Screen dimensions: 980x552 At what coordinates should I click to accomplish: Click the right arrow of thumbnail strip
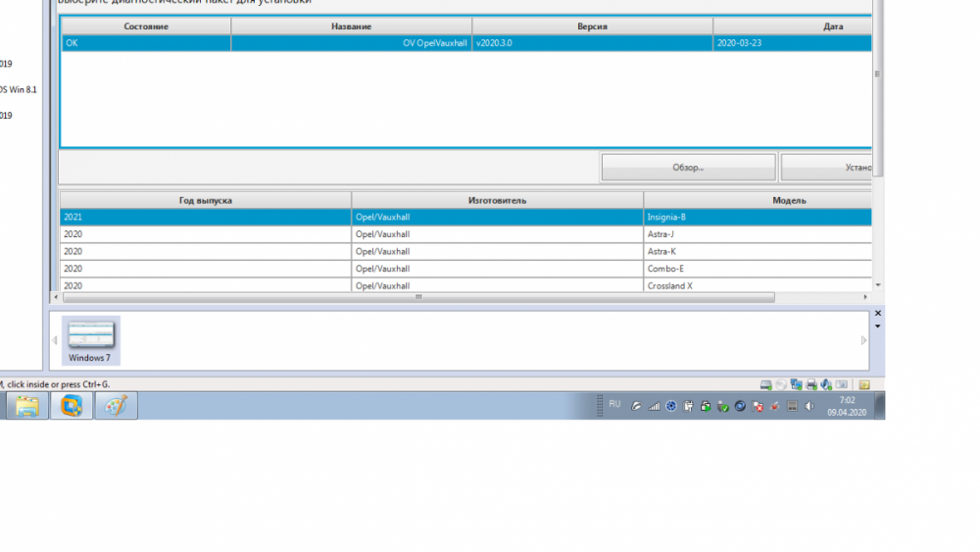pyautogui.click(x=863, y=340)
